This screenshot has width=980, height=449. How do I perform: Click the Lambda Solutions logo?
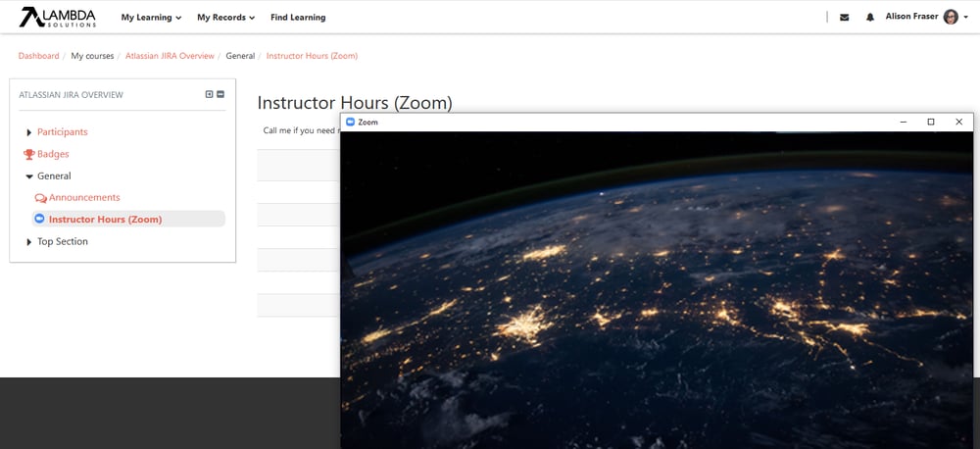click(x=58, y=17)
